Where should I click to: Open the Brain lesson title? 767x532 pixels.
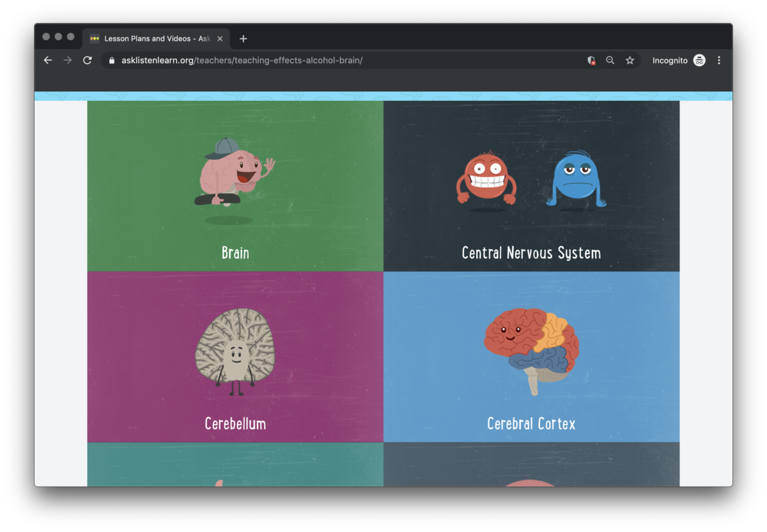point(235,253)
